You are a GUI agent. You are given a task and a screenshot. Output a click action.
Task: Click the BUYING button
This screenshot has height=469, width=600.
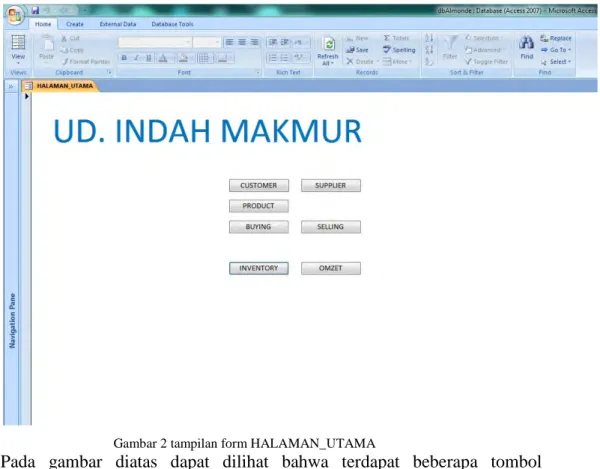click(259, 227)
